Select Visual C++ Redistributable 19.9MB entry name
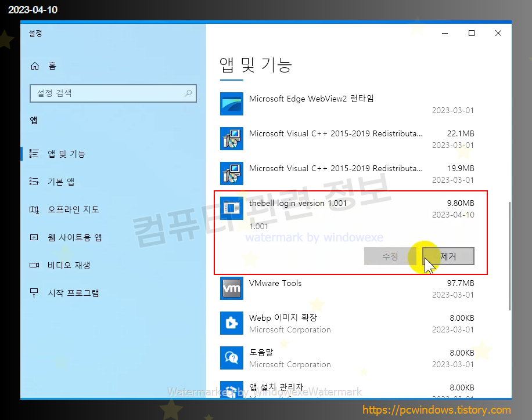Viewport: 532px width, 420px height. pos(336,168)
